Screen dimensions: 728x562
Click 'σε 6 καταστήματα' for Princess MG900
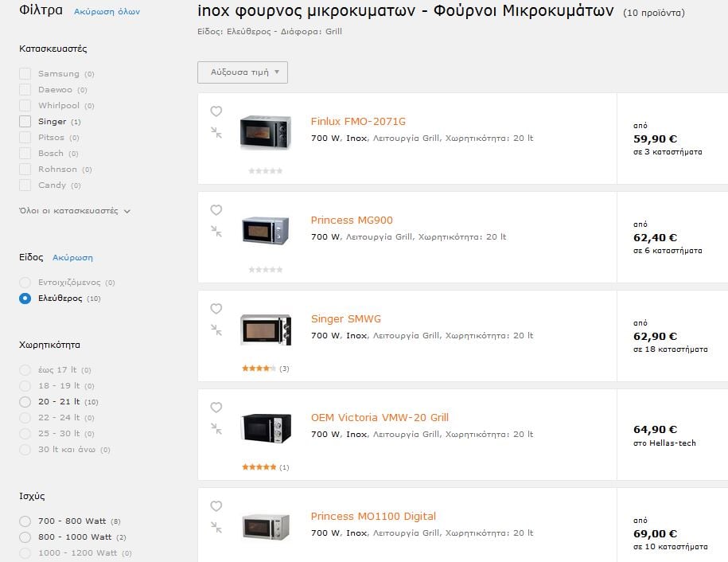(668, 251)
